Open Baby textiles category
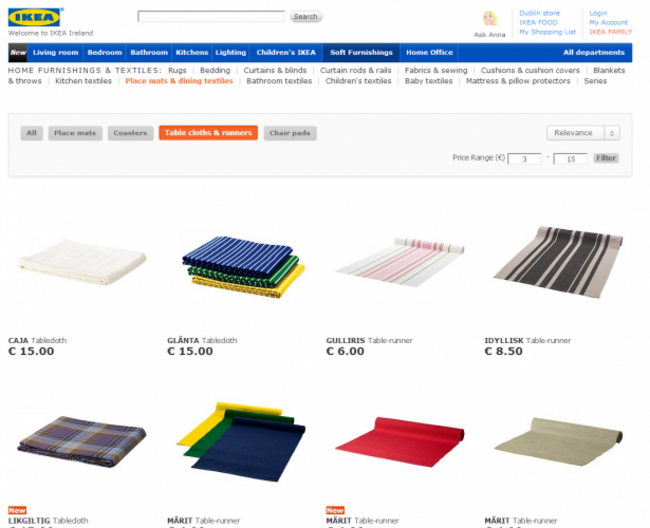This screenshot has height=528, width=650. point(429,81)
